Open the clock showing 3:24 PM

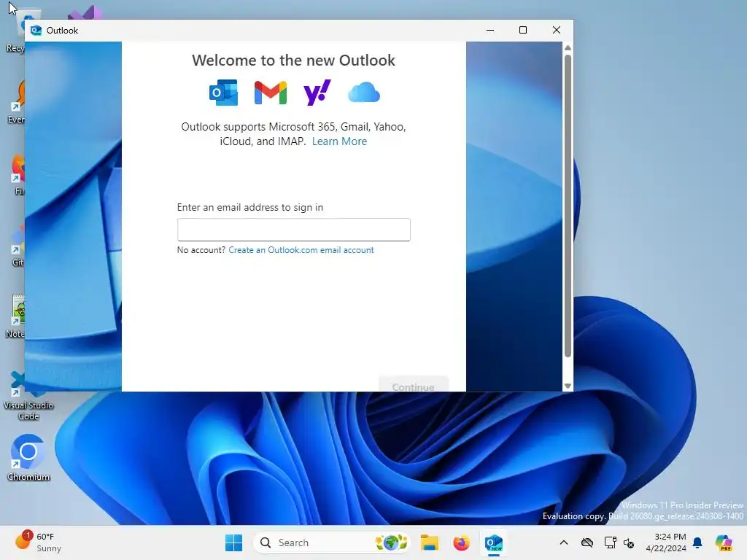(x=665, y=542)
